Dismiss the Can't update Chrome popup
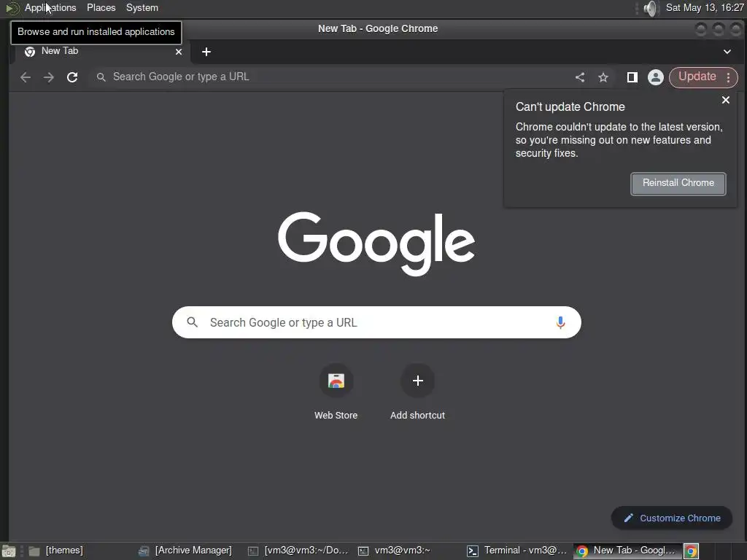The image size is (747, 560). point(726,100)
